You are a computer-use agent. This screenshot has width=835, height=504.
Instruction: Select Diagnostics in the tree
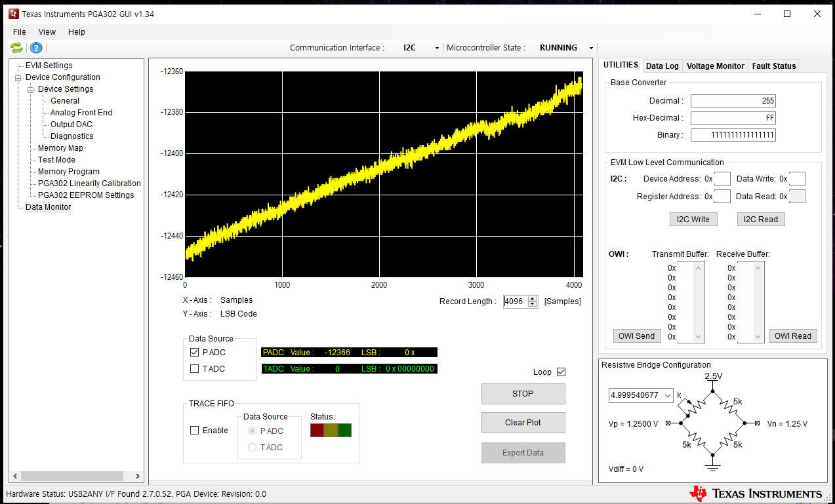point(72,136)
